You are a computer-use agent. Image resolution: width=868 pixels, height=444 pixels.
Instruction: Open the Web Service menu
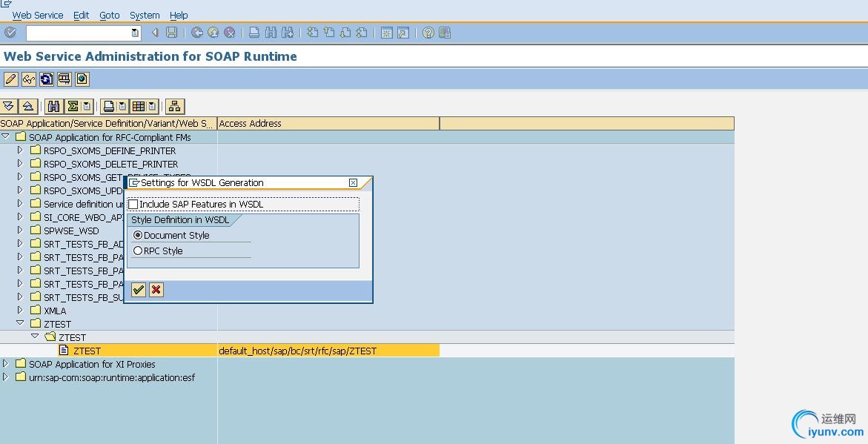38,16
